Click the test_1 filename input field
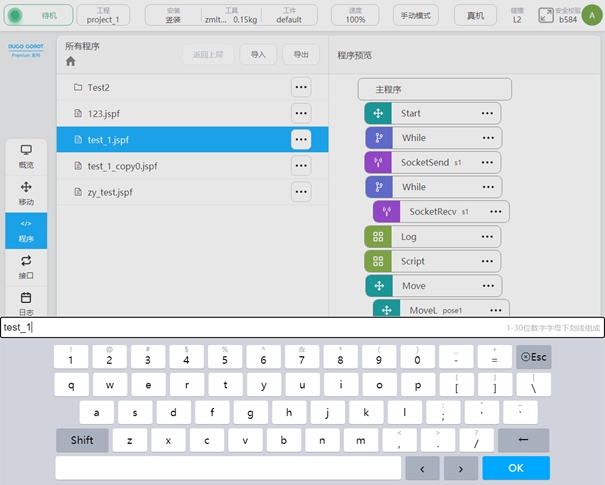 pyautogui.click(x=250, y=328)
